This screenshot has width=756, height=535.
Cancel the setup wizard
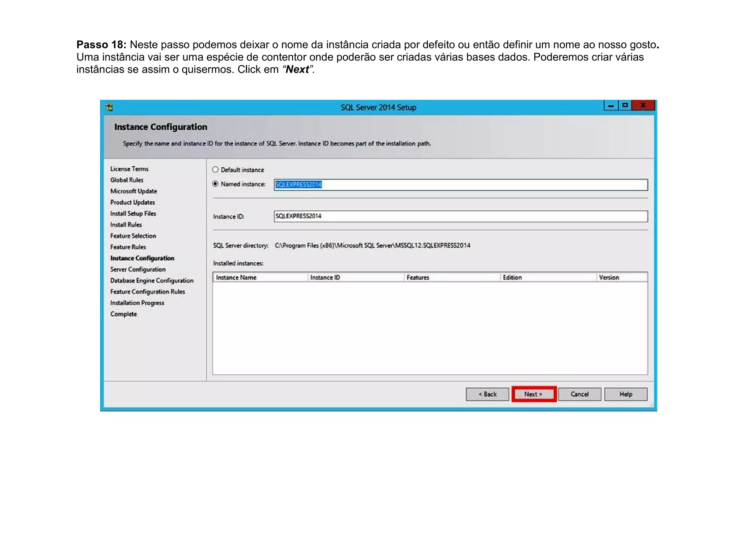[580, 394]
